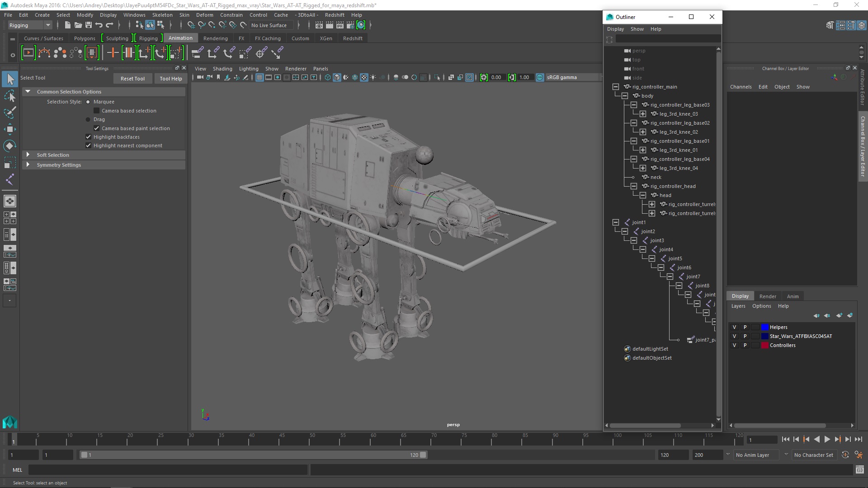Click the Maya logo icon at bottom left

(x=10, y=422)
